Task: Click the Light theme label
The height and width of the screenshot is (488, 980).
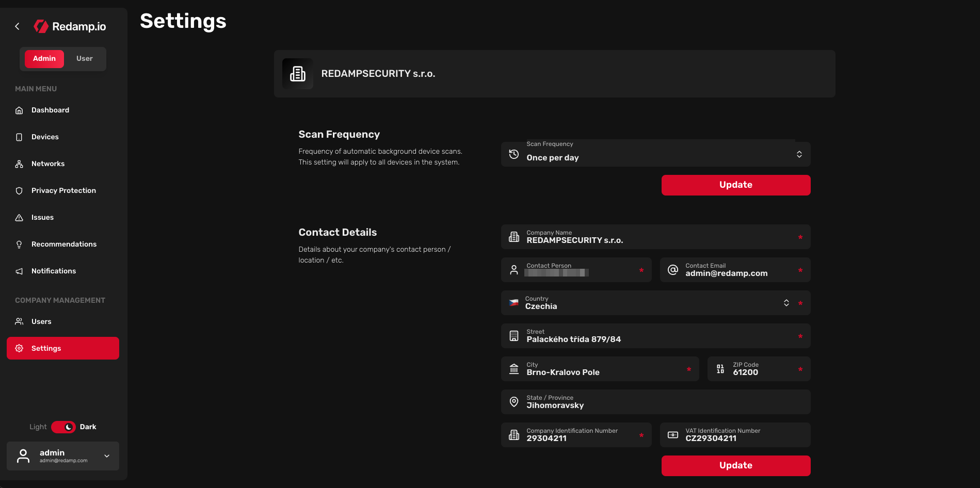Action: 38,427
